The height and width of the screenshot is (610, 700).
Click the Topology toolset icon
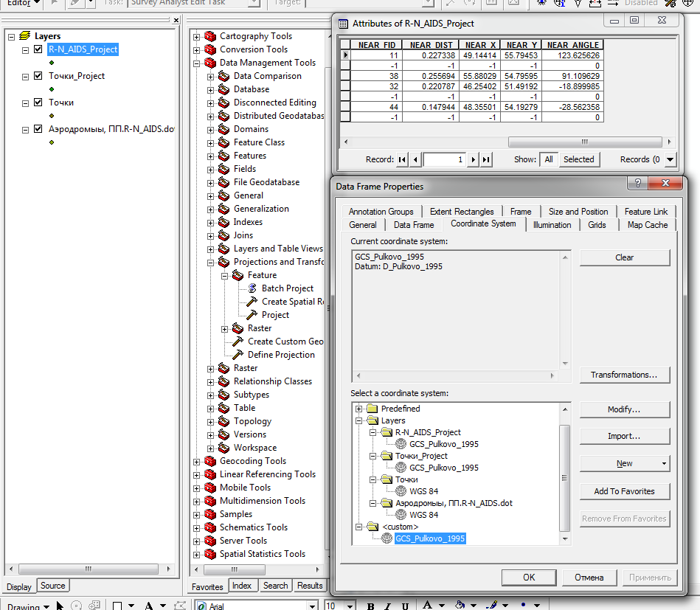[224, 422]
